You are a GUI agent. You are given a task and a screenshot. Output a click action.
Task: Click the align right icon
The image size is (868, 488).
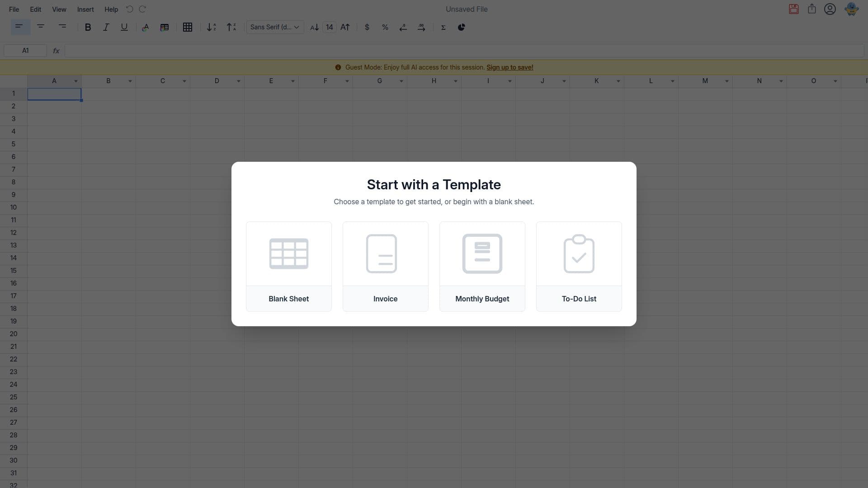(62, 27)
